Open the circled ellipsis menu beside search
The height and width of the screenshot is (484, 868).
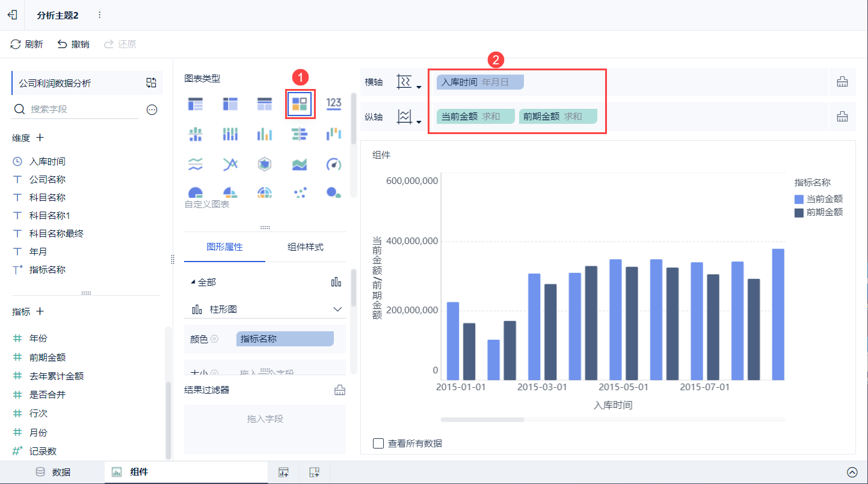pos(152,109)
